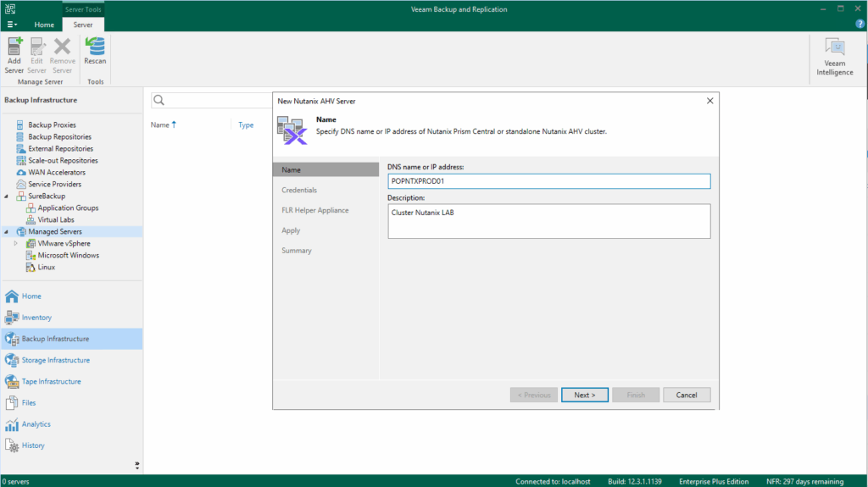
Task: Click the Virtual Labs node icon
Action: click(x=31, y=219)
